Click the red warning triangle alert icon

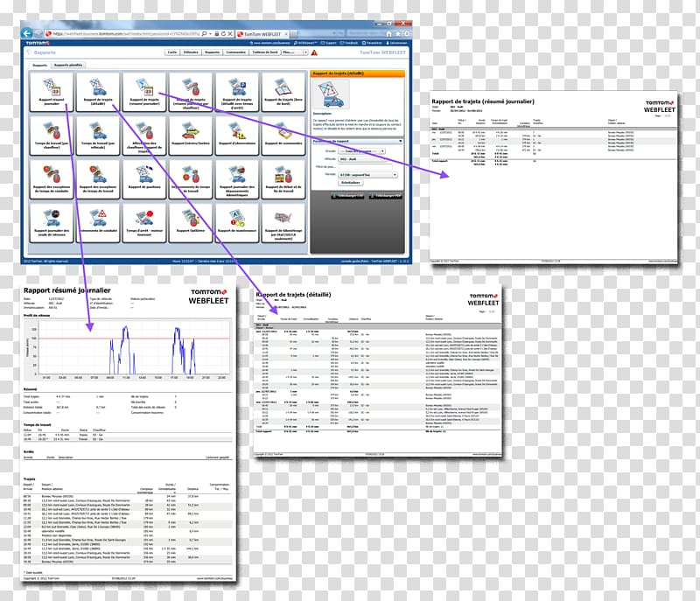(x=314, y=52)
